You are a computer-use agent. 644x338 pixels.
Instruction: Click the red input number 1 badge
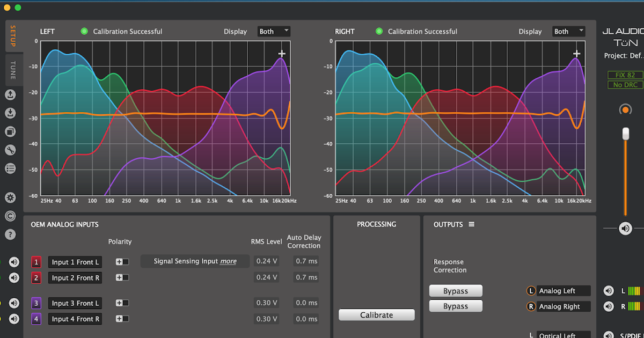coord(36,262)
